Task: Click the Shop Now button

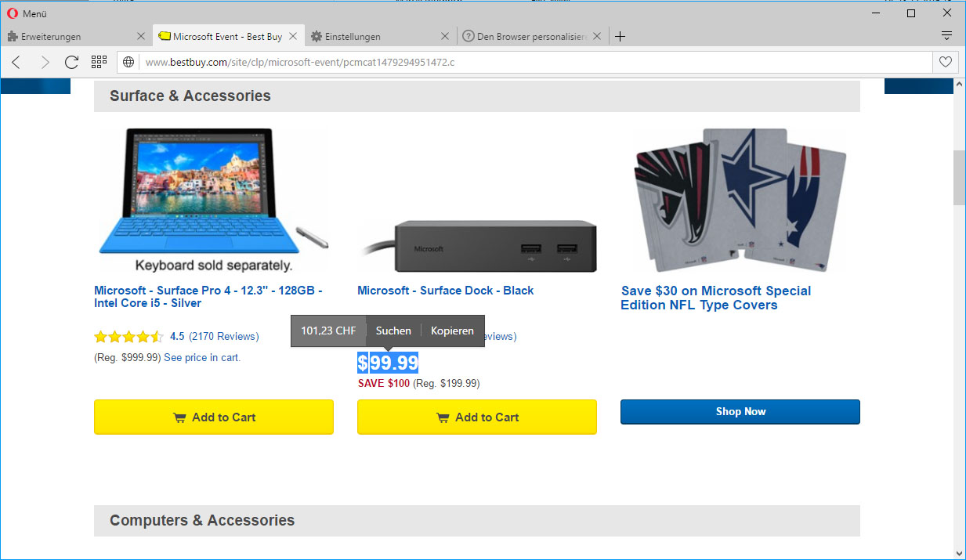Action: pyautogui.click(x=740, y=412)
